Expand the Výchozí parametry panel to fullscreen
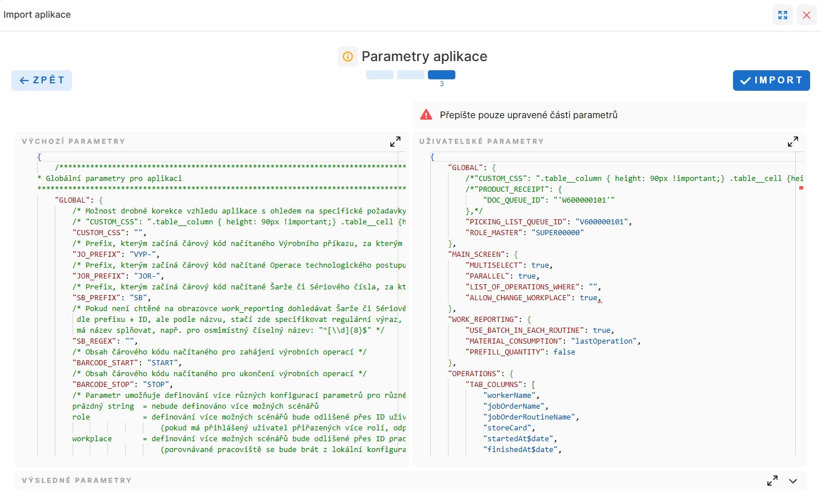The width and height of the screenshot is (821, 504). (x=395, y=142)
